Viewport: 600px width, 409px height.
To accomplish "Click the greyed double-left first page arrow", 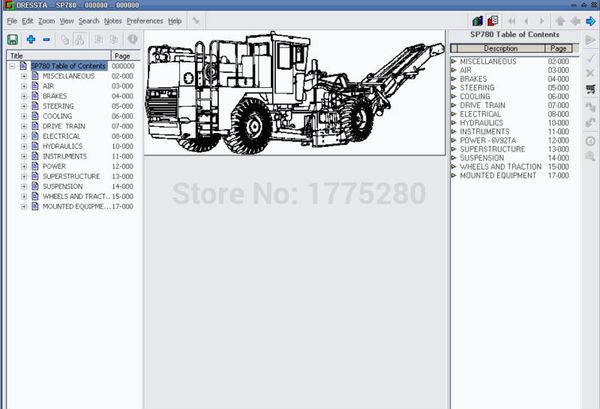I will [512, 21].
